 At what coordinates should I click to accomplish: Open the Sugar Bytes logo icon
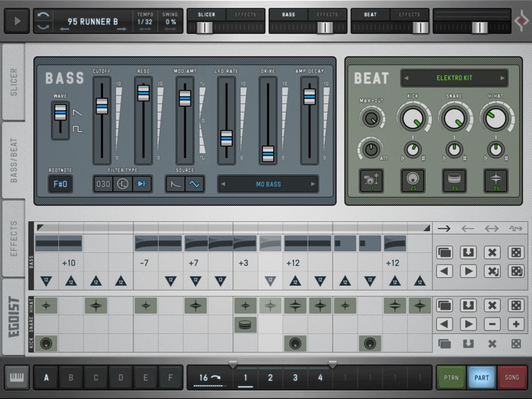coord(521,21)
